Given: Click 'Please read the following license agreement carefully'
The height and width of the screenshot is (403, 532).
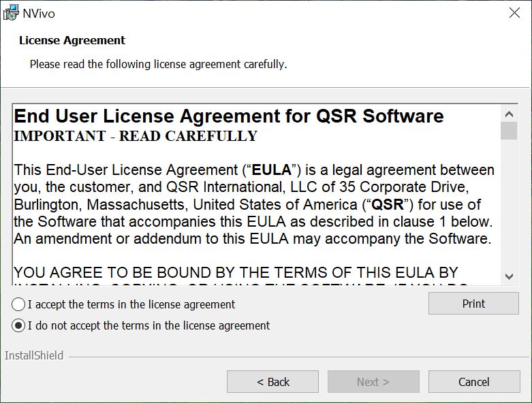Looking at the screenshot, I should [158, 64].
